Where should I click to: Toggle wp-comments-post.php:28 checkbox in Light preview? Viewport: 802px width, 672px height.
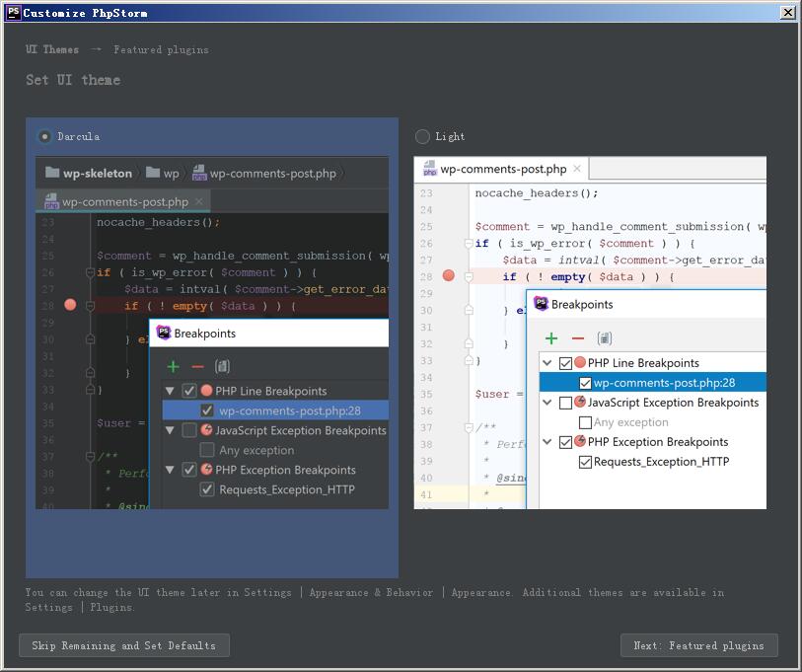tap(585, 383)
